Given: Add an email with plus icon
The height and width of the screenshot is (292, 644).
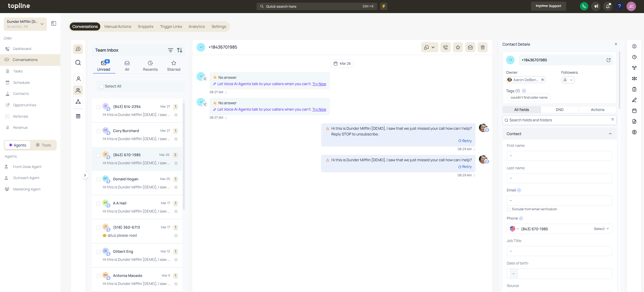Looking at the screenshot, I should click(519, 190).
